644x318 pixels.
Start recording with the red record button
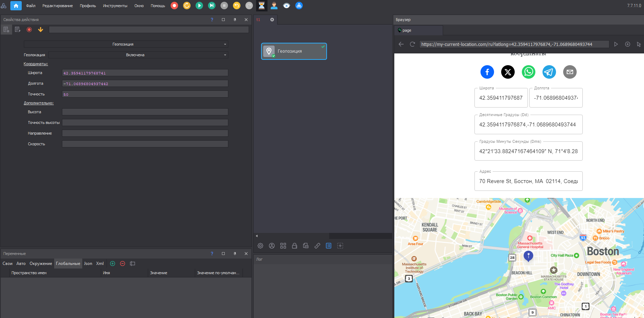[x=174, y=6]
